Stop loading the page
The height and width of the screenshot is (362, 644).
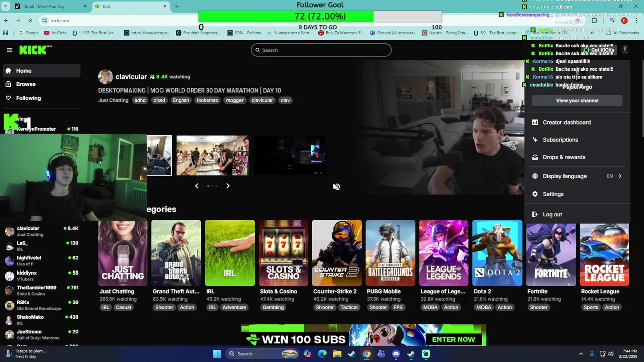(x=30, y=21)
